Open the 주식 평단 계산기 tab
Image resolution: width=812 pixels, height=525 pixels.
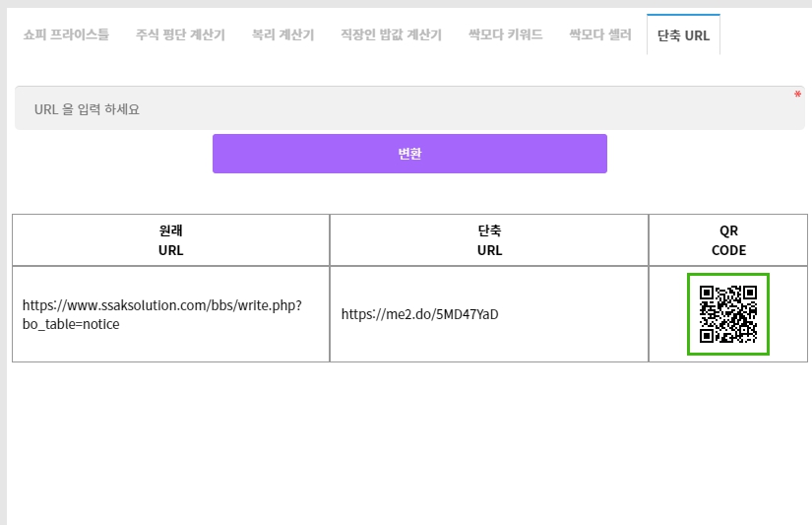(180, 34)
